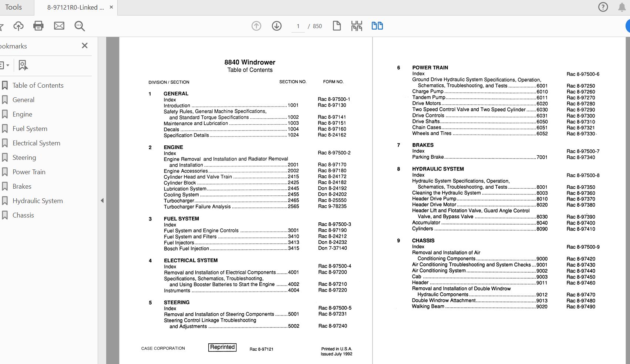Close the Bookmarks panel
630x364 pixels.
pos(85,45)
